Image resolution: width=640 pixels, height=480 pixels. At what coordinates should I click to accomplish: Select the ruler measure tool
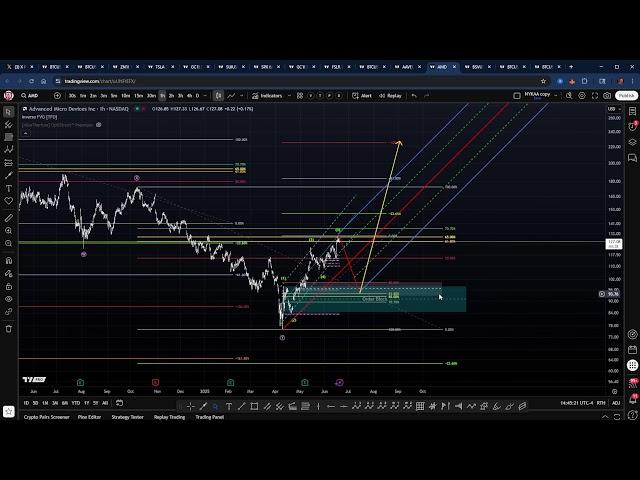(x=9, y=218)
